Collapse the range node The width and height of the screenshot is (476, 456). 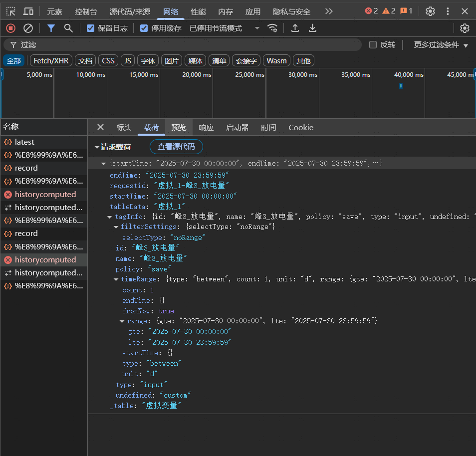point(122,321)
